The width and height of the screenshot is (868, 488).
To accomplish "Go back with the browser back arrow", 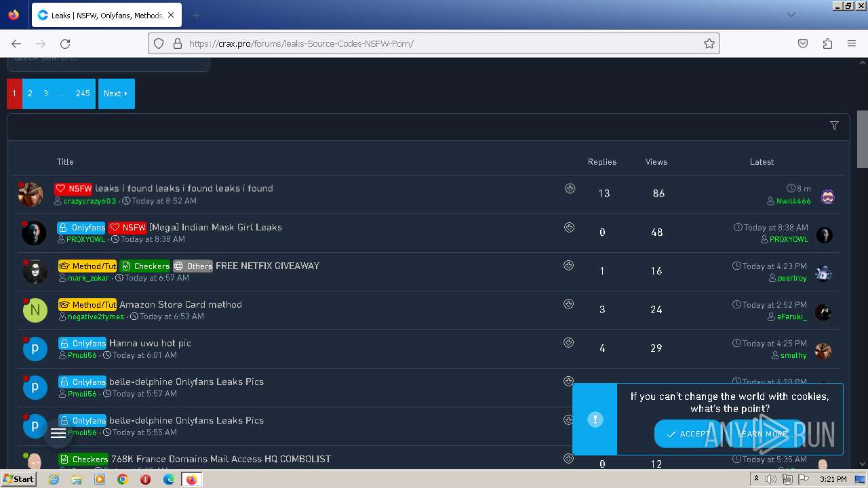I will (16, 43).
